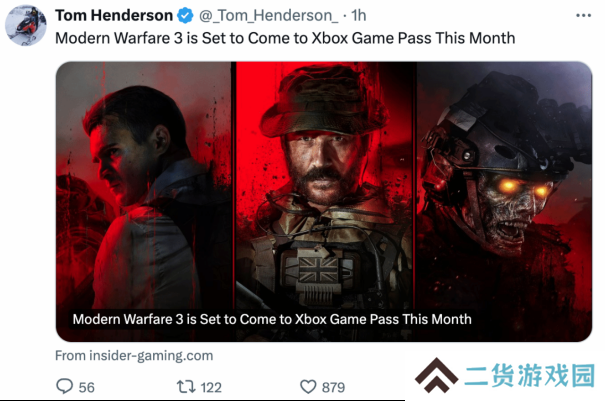
Task: Click the center image panel with the boonie hat soldier
Action: 325,185
